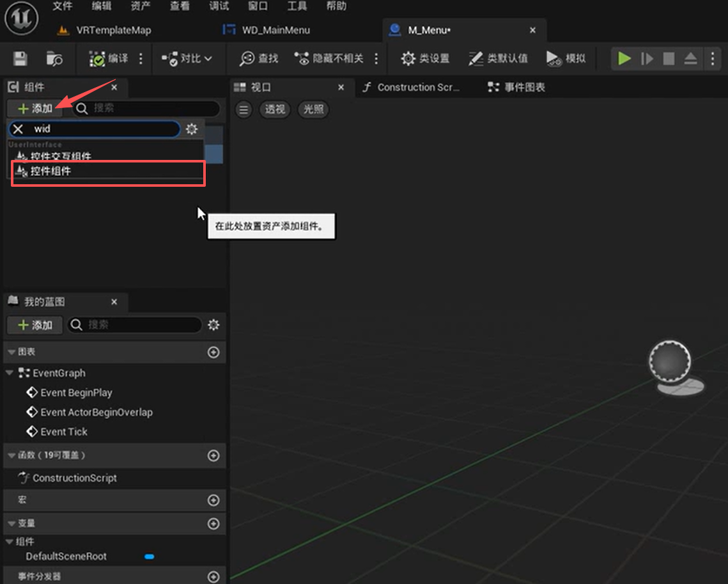Open 类默认值 class defaults

point(498,59)
